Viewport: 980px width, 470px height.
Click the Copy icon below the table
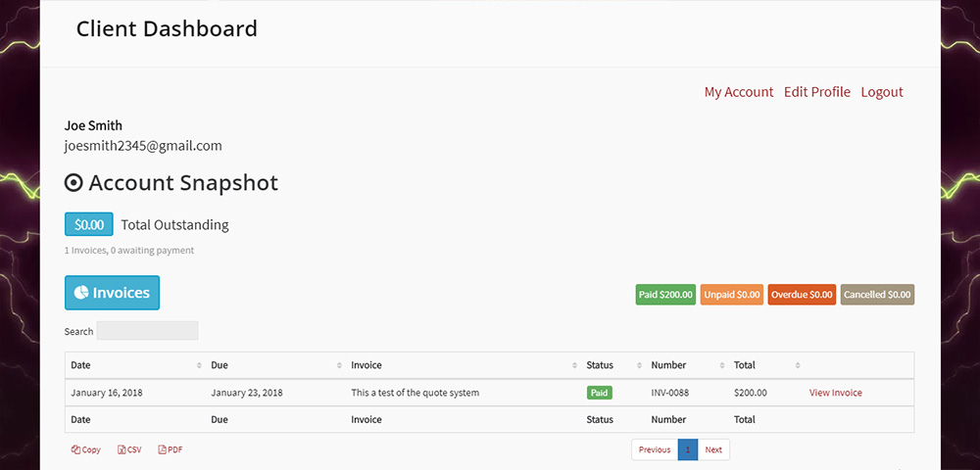[x=75, y=449]
